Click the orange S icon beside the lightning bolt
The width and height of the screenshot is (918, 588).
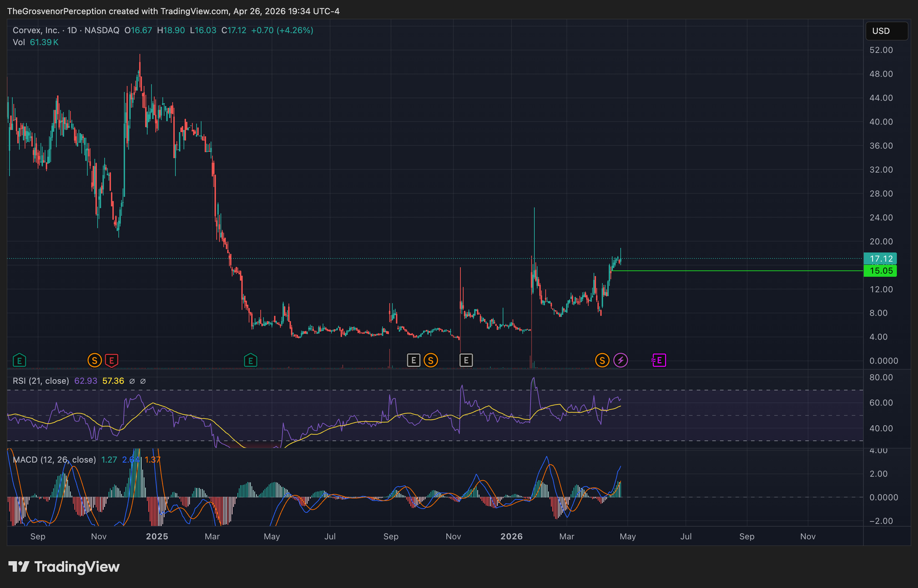pyautogui.click(x=602, y=361)
